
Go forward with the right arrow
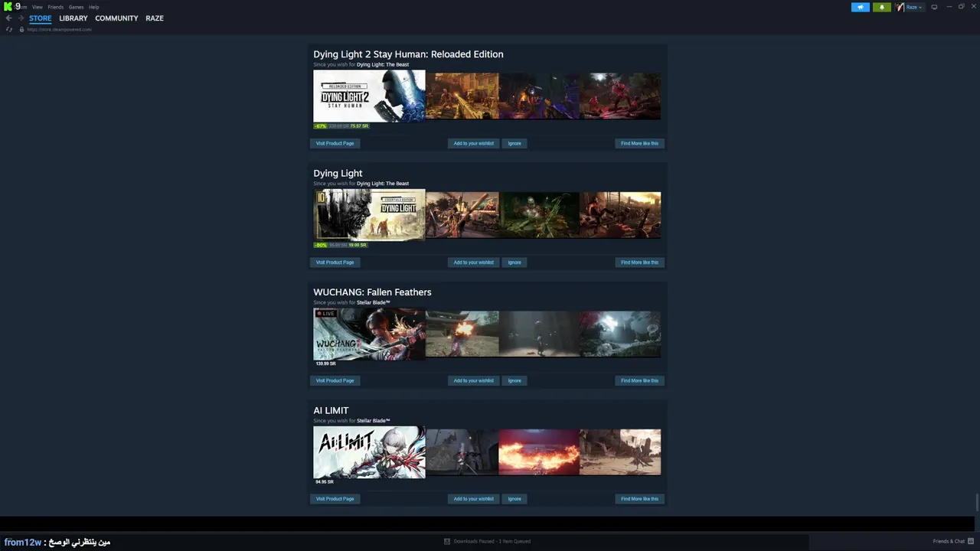[x=21, y=18]
